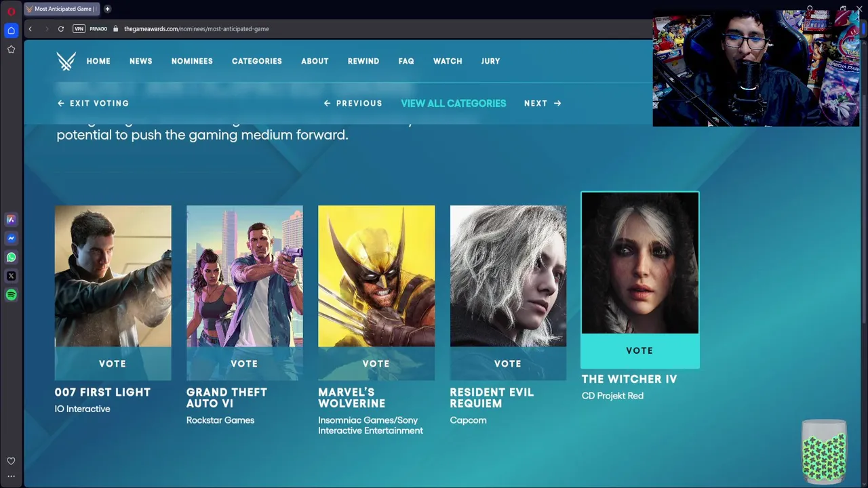868x488 pixels.
Task: Click the green jar overlay widget
Action: 824,451
